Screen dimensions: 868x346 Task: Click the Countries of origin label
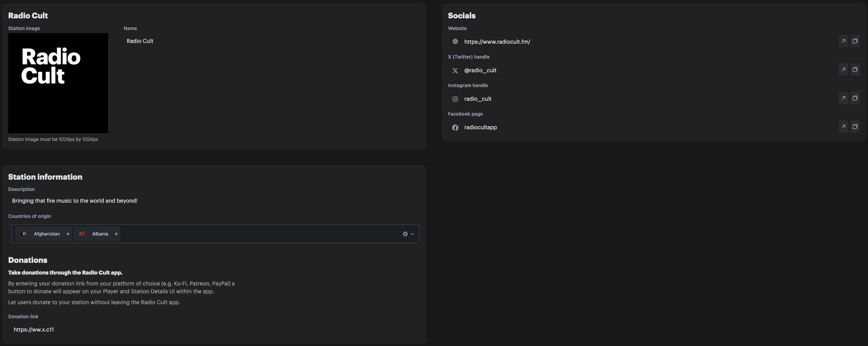point(30,216)
